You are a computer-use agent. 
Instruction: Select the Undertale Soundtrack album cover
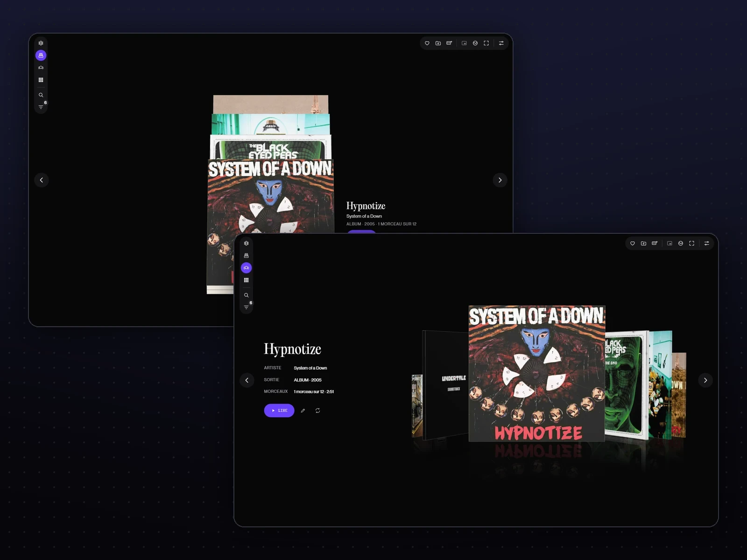(446, 385)
